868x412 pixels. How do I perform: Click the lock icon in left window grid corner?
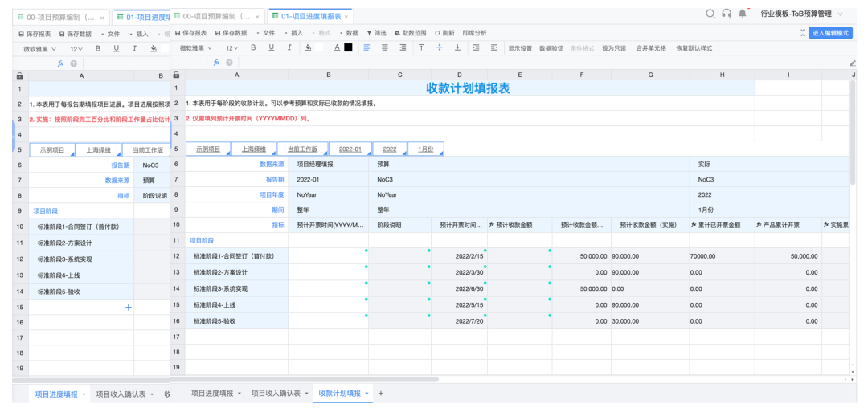coord(20,75)
